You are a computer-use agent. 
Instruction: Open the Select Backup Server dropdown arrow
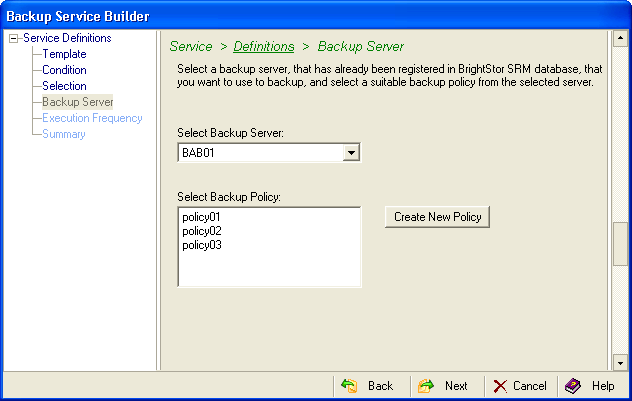coord(351,153)
